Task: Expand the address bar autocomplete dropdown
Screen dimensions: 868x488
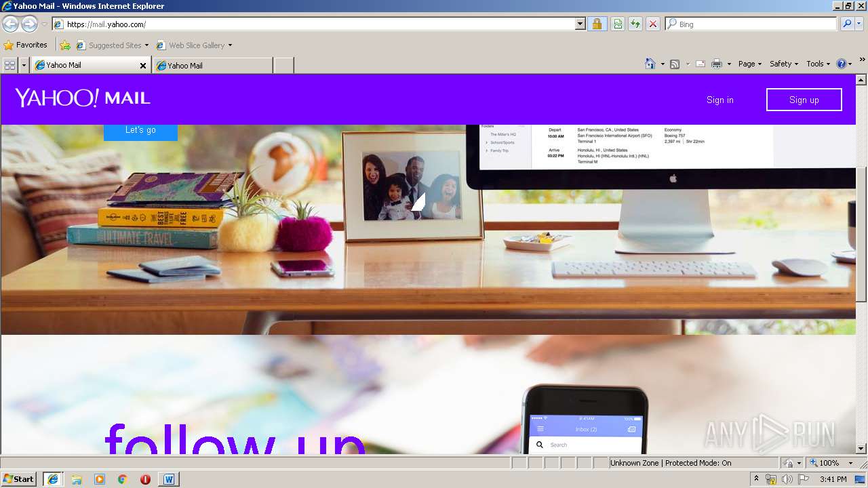Action: (580, 24)
